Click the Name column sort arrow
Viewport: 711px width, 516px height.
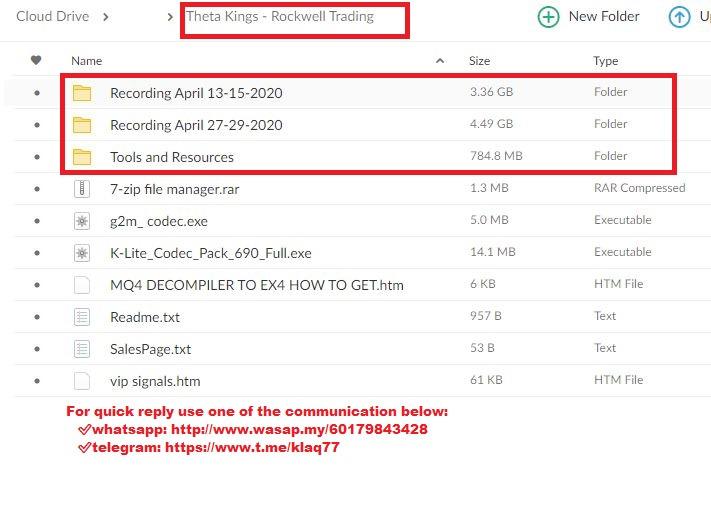tap(440, 61)
